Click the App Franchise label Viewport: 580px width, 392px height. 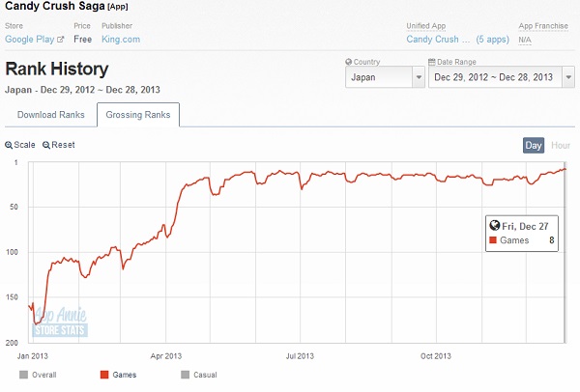click(x=543, y=26)
